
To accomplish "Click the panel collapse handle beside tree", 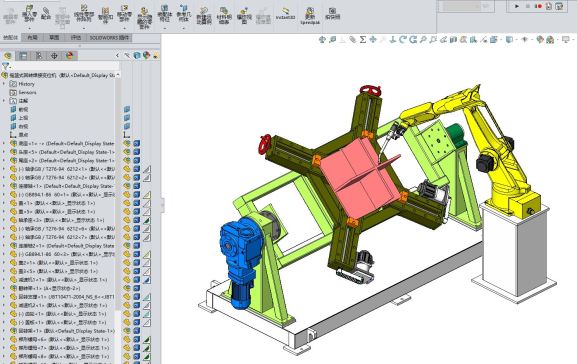I will 162,205.
